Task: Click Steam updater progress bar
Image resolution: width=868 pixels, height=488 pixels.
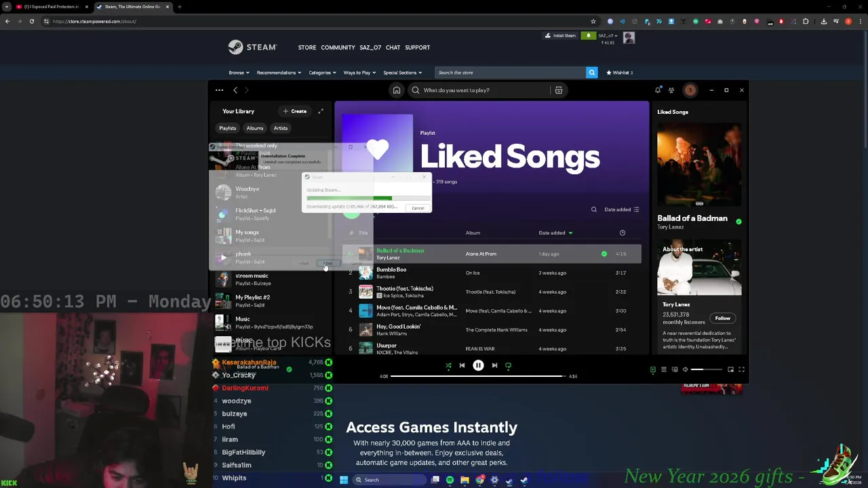Action: point(368,198)
